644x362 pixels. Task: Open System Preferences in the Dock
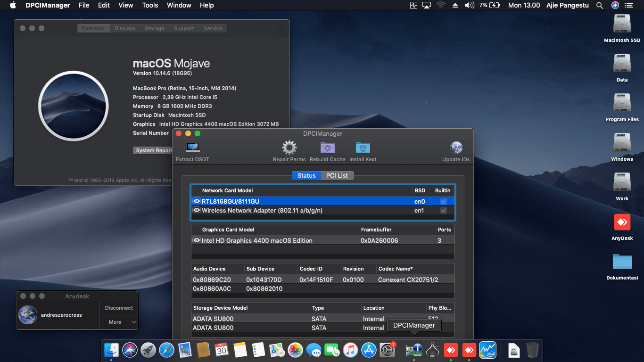(x=387, y=350)
